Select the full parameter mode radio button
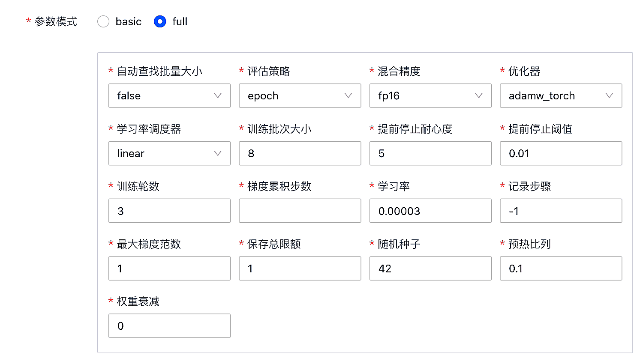Screen dimensions: 643x364 pyautogui.click(x=160, y=21)
